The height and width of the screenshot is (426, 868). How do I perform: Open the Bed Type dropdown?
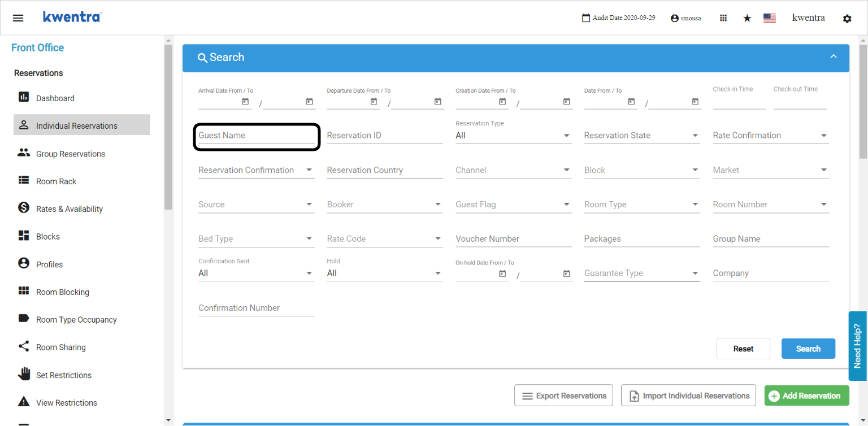[x=257, y=239]
